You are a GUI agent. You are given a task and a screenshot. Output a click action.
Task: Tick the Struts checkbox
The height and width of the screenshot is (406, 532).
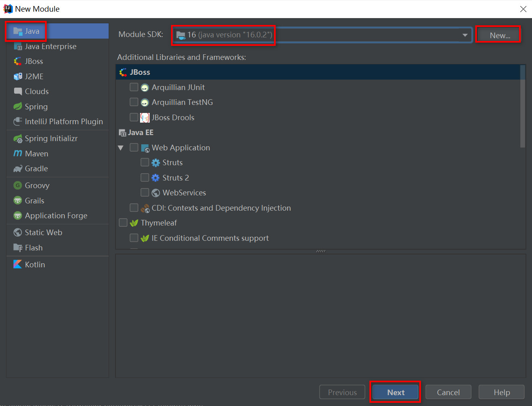click(145, 162)
